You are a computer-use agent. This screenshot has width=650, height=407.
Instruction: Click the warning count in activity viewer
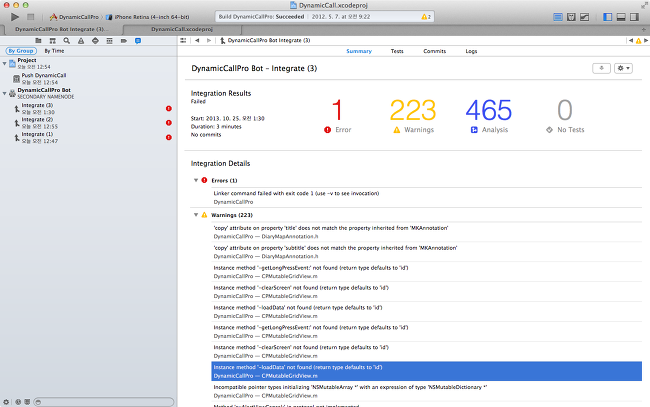(426, 17)
